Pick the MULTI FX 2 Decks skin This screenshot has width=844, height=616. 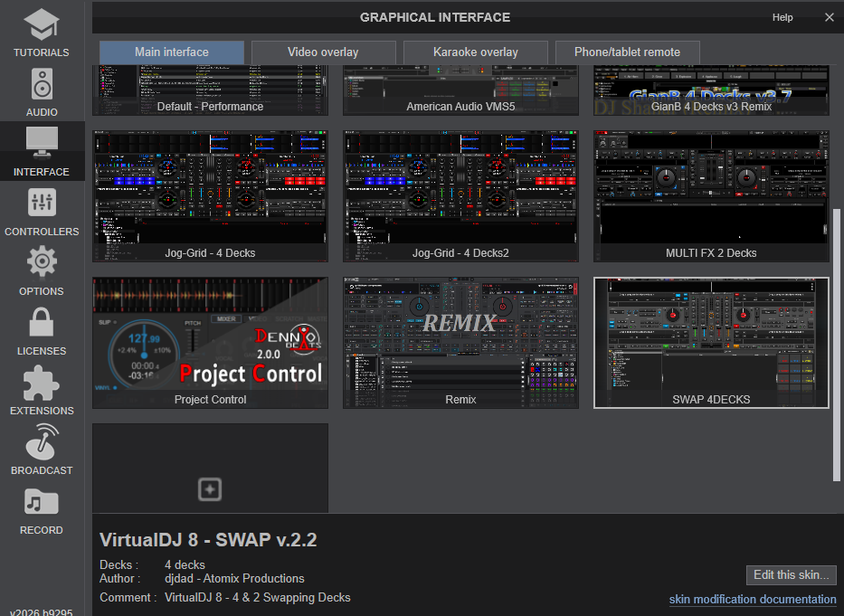(711, 196)
